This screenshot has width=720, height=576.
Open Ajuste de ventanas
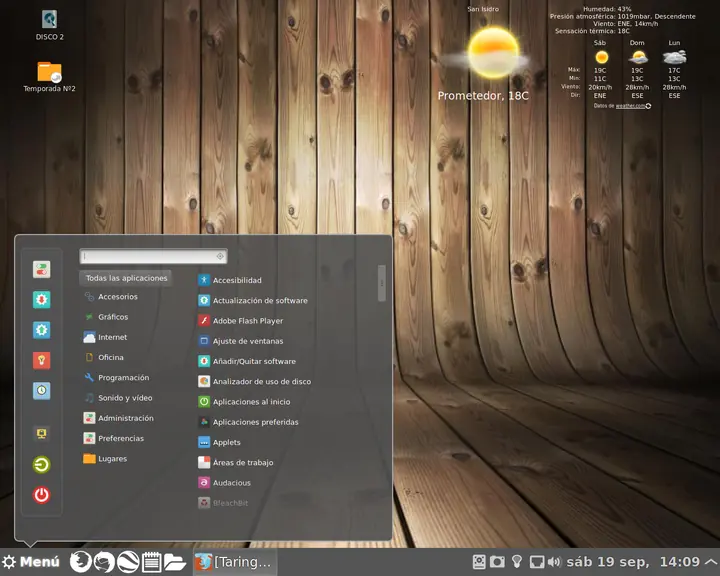(240, 341)
